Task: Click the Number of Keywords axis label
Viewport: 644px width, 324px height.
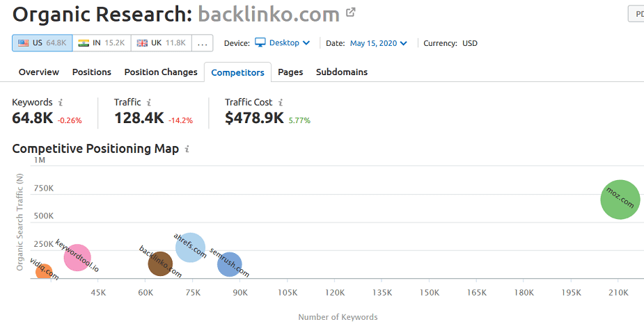Action: [x=338, y=317]
